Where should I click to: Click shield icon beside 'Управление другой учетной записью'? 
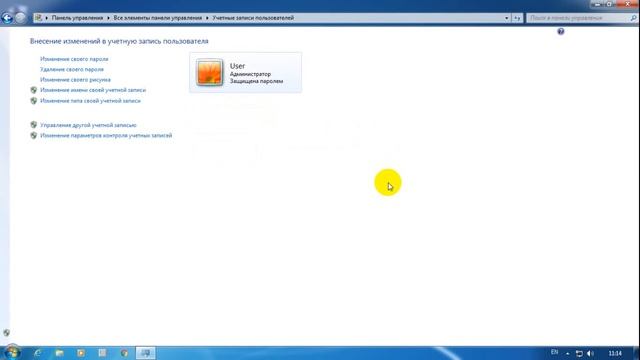click(33, 125)
